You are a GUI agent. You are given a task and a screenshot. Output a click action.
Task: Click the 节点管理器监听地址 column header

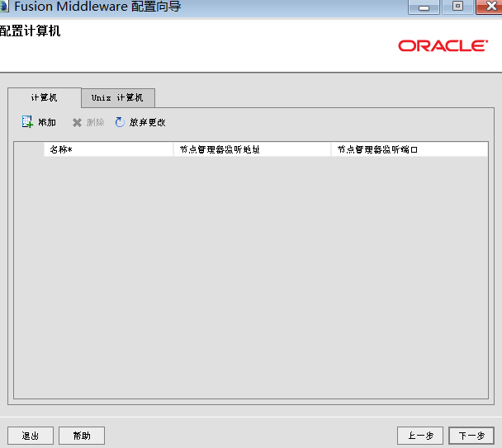click(252, 149)
